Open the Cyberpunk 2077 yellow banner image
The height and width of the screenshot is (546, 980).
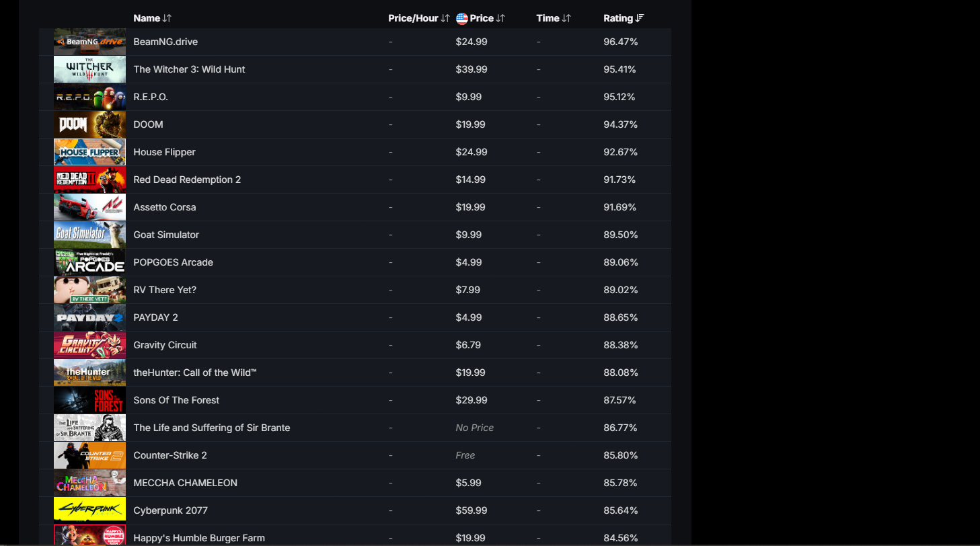click(x=89, y=510)
